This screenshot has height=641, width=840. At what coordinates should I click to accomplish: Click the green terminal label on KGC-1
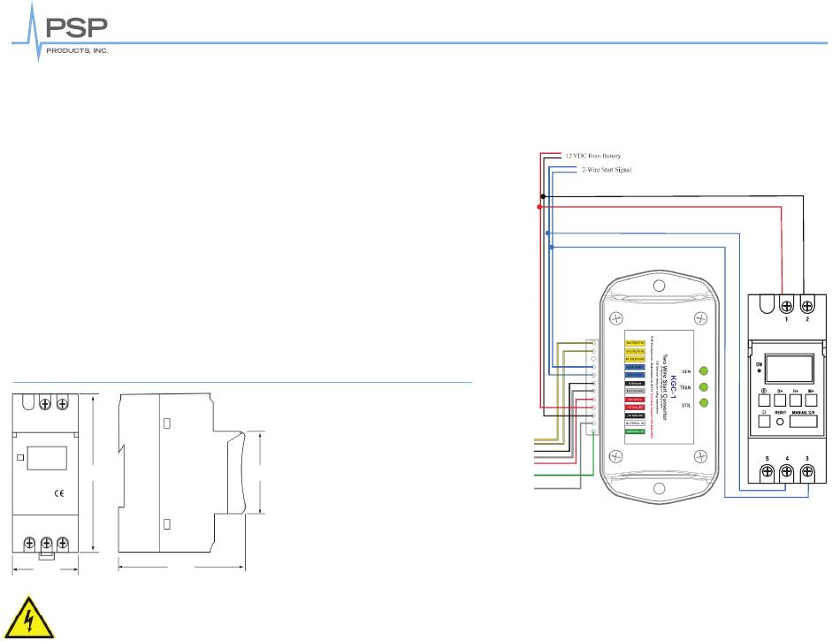pos(635,431)
